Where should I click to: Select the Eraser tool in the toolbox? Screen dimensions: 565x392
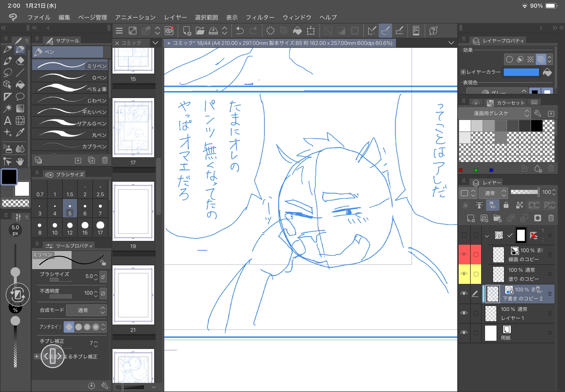click(20, 61)
